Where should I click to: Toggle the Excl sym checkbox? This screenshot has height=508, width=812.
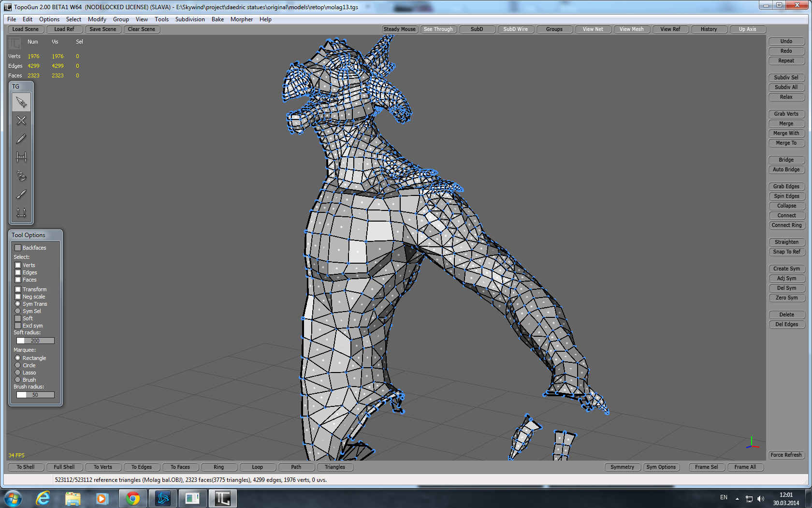pos(18,326)
